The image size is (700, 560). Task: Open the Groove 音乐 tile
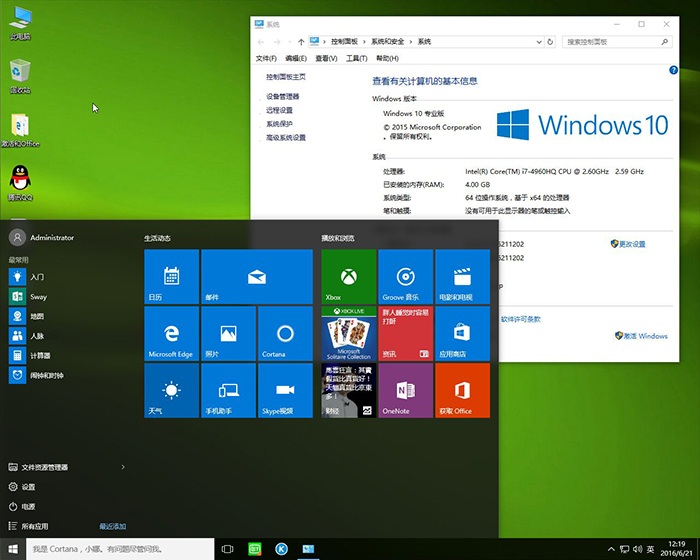(405, 277)
